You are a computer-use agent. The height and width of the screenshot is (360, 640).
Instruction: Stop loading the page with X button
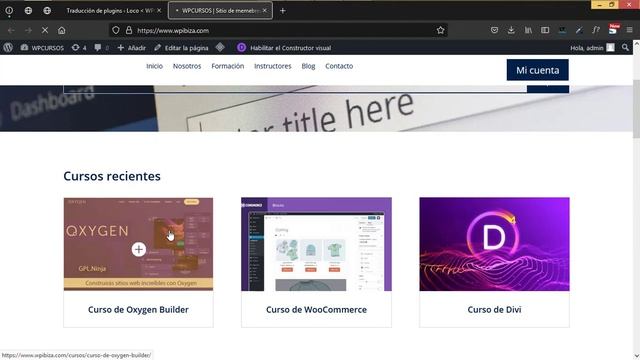(45, 30)
